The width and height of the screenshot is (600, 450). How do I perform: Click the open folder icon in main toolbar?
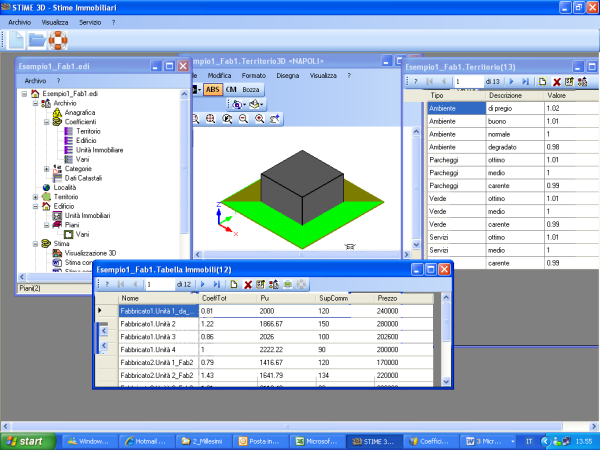click(37, 41)
